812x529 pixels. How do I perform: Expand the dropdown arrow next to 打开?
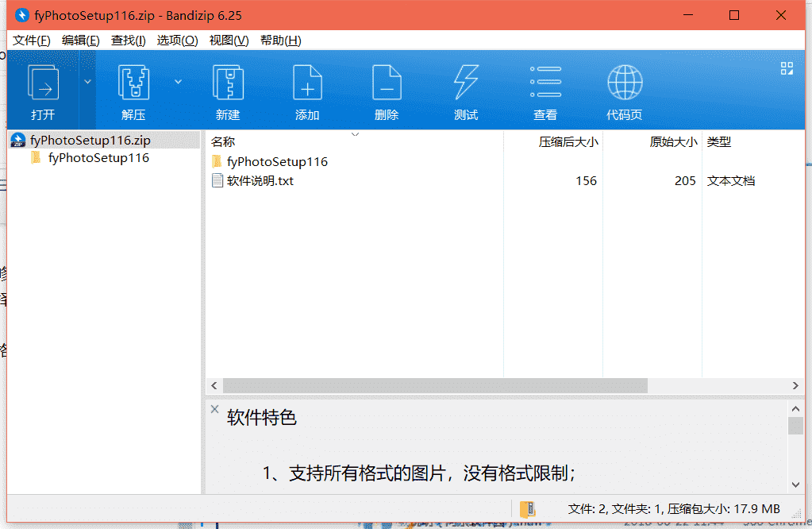click(87, 82)
